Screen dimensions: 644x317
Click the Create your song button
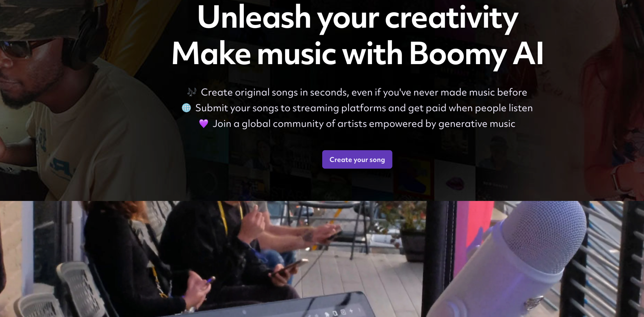357,159
